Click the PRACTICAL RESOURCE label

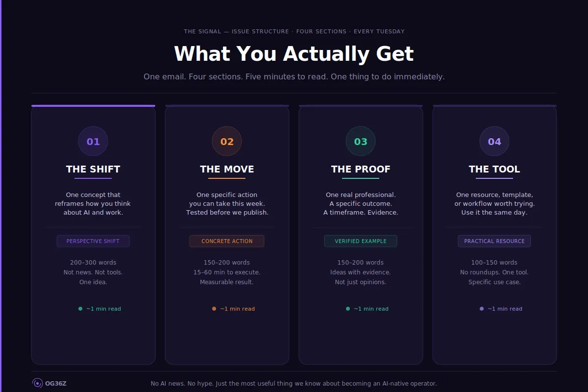494,241
